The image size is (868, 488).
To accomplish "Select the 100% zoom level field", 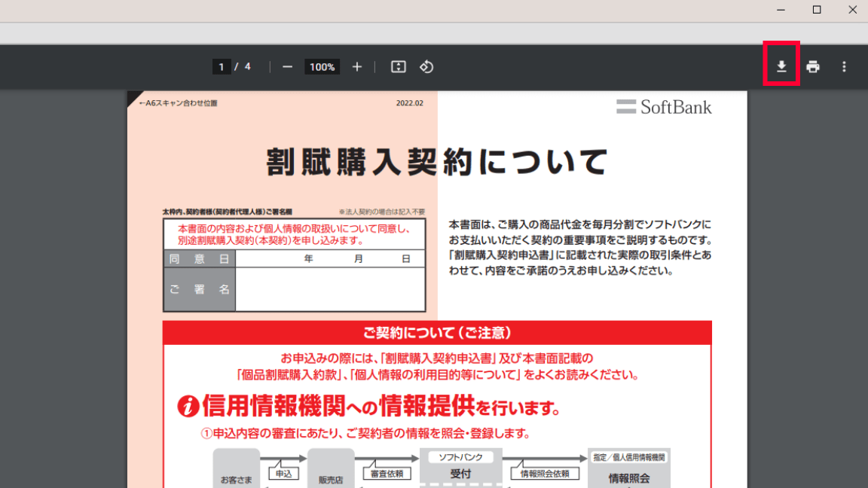I will coord(322,67).
